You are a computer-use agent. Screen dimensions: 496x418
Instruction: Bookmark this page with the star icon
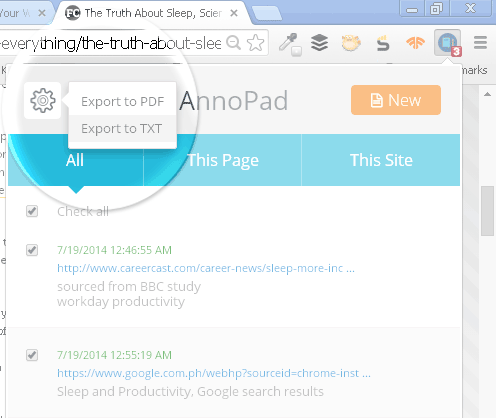coord(256,43)
